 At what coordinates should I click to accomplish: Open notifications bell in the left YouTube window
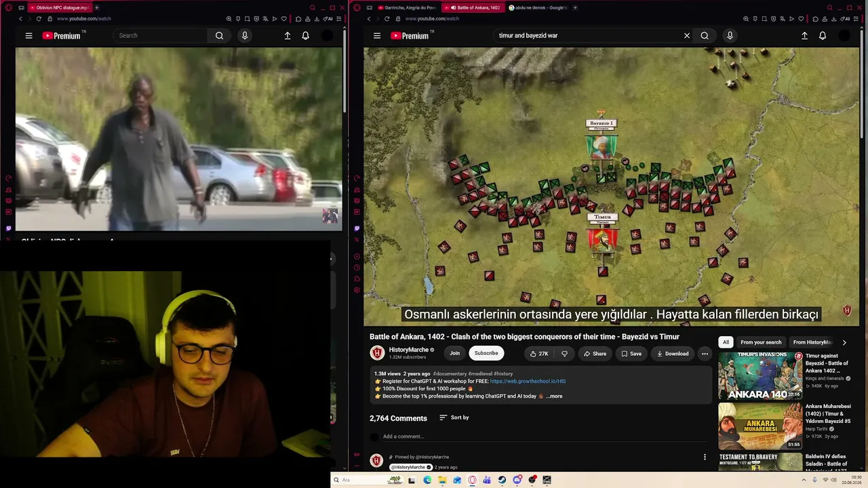click(x=305, y=36)
